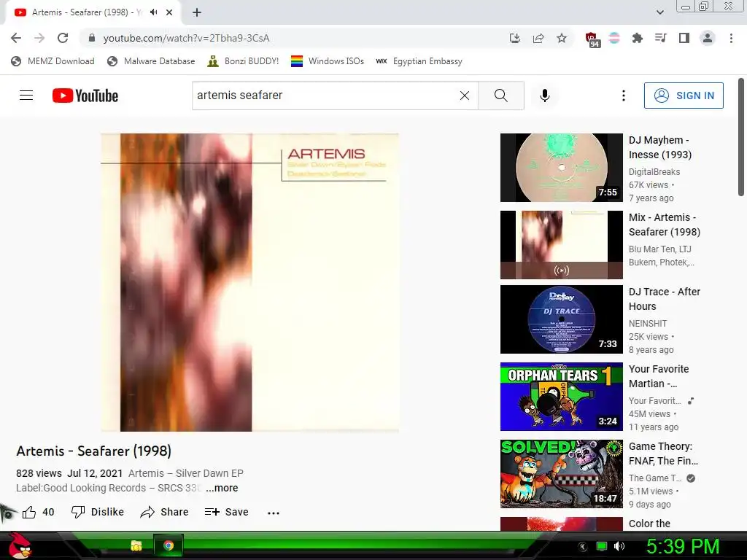Open the tray network monitor icon

tap(601, 546)
